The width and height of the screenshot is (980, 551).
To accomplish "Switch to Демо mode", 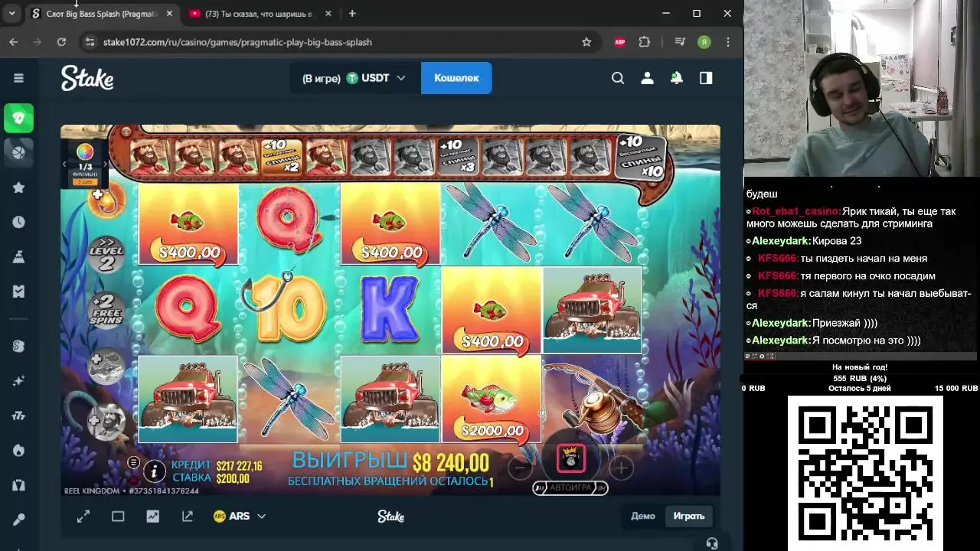I will [x=643, y=516].
